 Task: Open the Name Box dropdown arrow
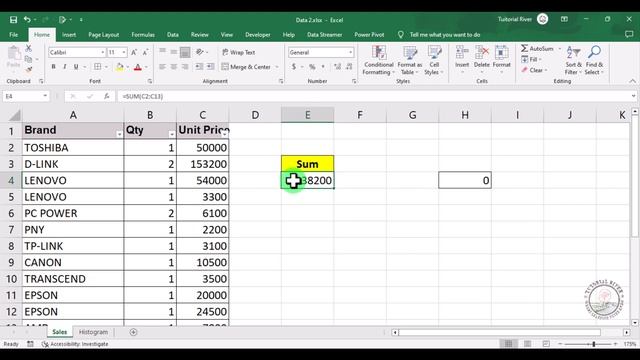coord(45,96)
